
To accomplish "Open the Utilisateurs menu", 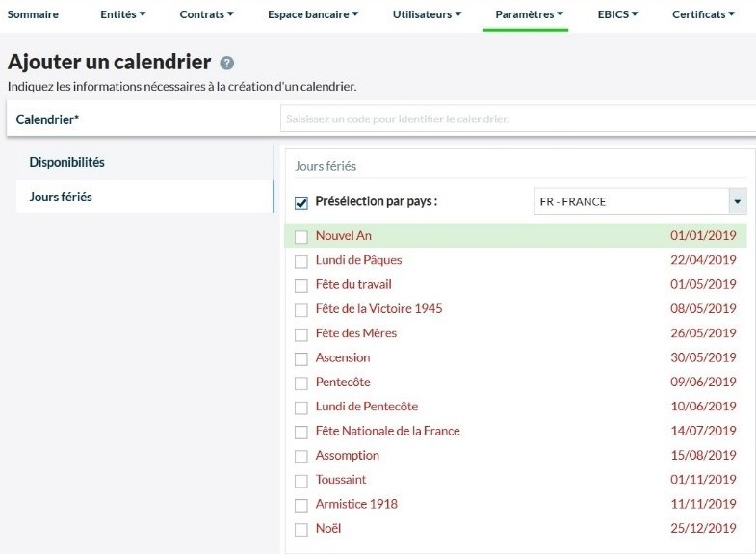I will pos(427,14).
